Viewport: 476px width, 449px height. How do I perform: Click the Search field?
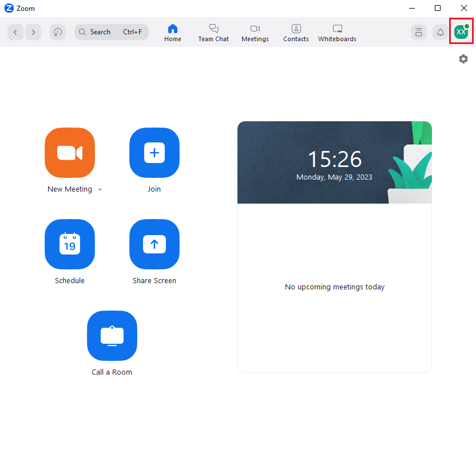tap(112, 32)
